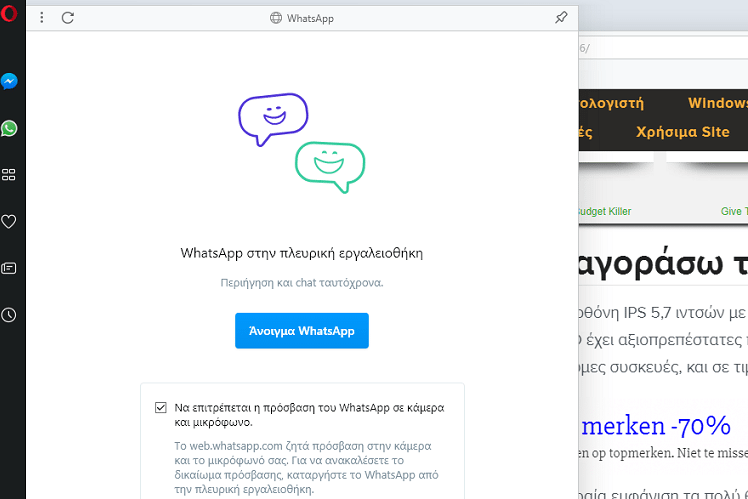Click the article headline ending in αγοράσω
Screen dimensions: 748x499
[663, 263]
